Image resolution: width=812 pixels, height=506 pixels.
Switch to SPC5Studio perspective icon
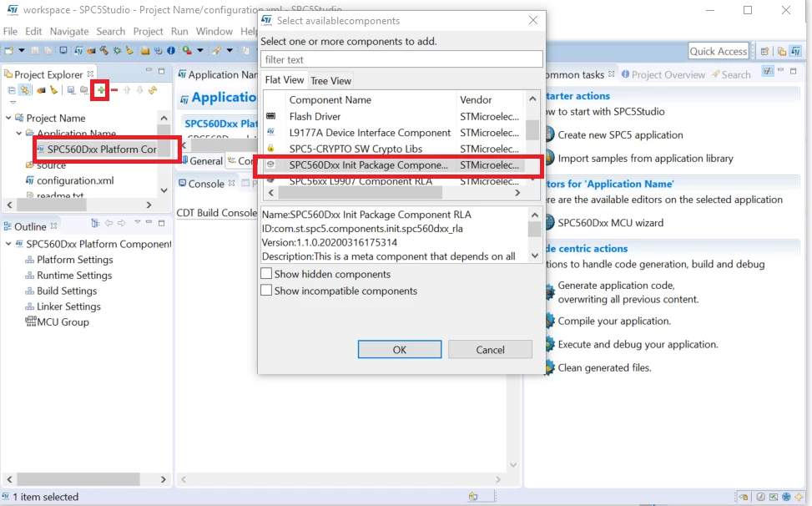[x=796, y=51]
